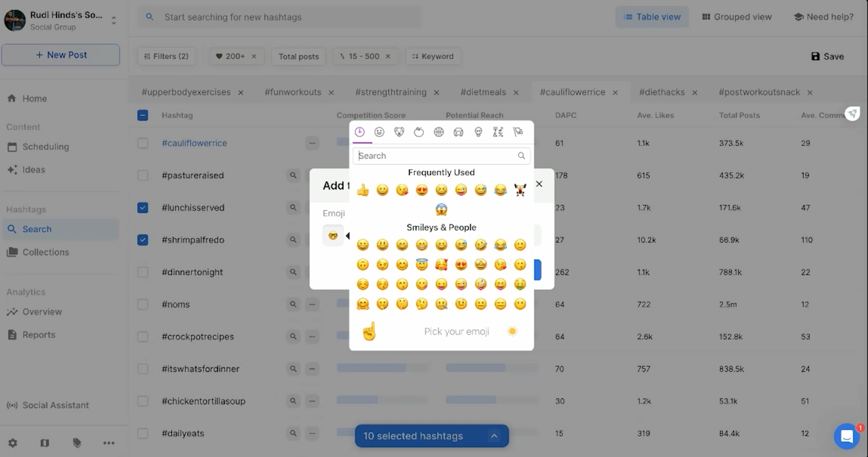Pick the thumbs up emoji

(x=363, y=190)
